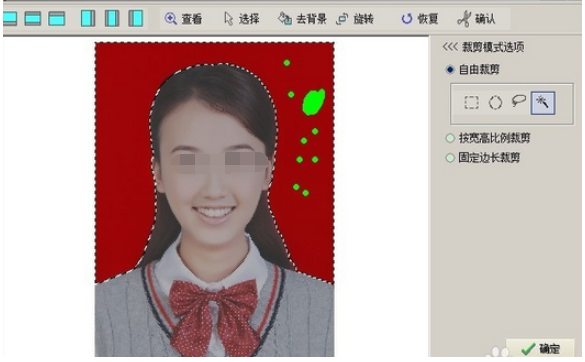Click the large green blob marker on photo
Screen dimensions: 585x362
tap(313, 102)
